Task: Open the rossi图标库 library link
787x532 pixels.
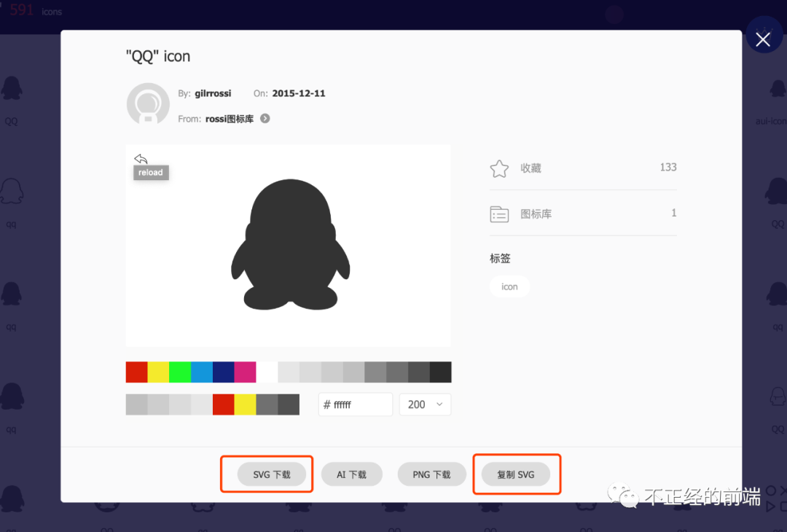Action: [x=230, y=119]
